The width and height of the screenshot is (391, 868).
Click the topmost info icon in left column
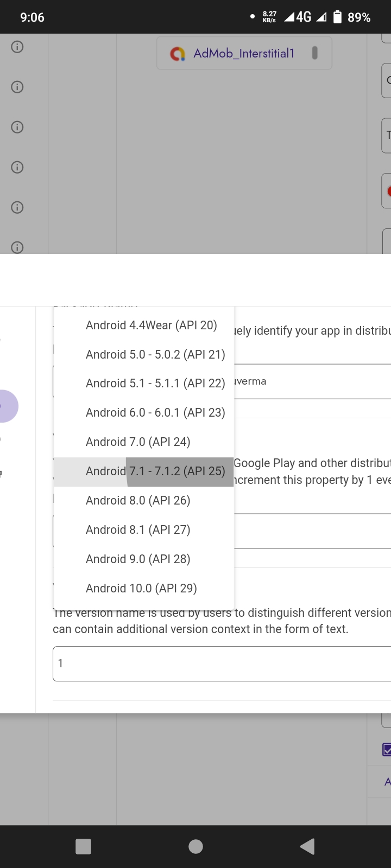tap(17, 47)
